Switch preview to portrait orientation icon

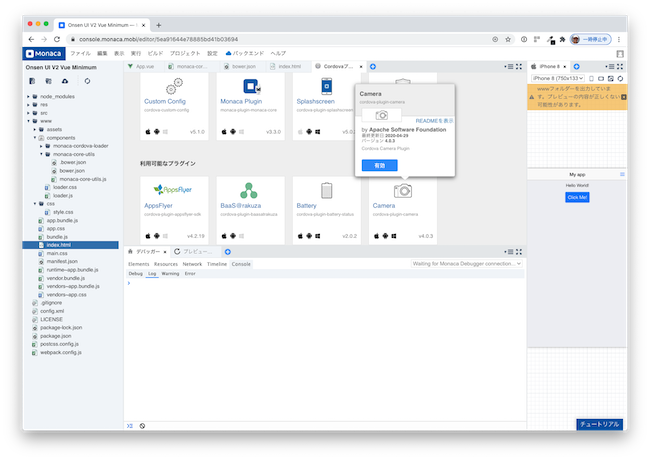[592, 78]
